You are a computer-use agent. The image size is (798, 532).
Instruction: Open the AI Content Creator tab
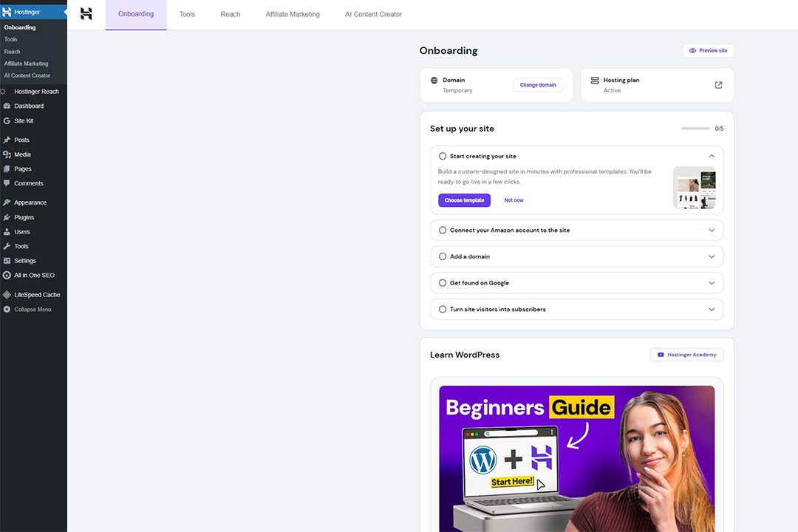374,14
